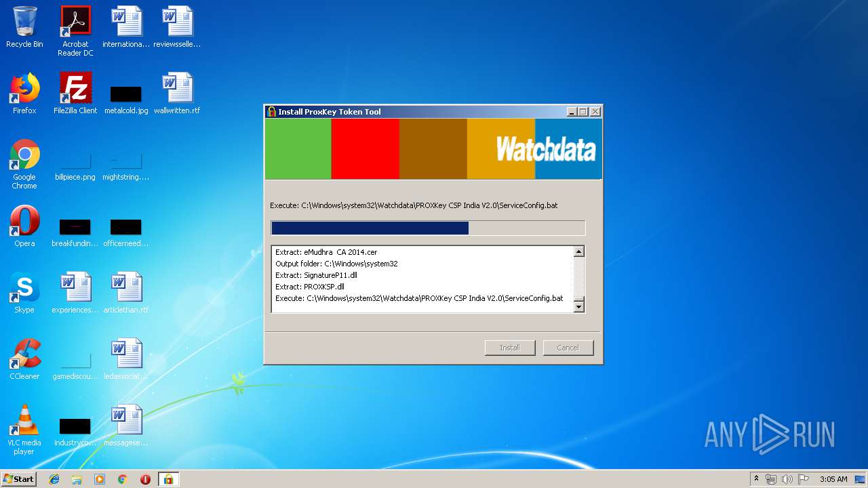The image size is (868, 488).
Task: Select log line 'Extract: eMudhra CA 2014.cer'
Action: [x=326, y=252]
